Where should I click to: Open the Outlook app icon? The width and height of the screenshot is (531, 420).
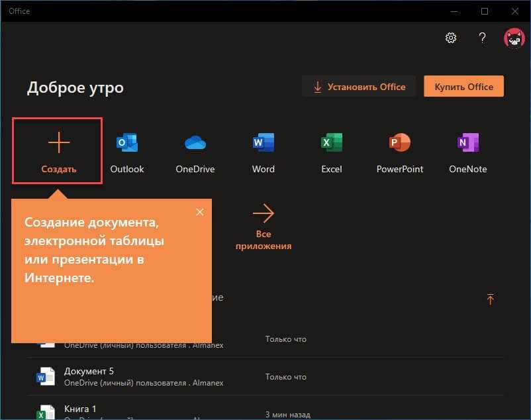click(x=127, y=142)
